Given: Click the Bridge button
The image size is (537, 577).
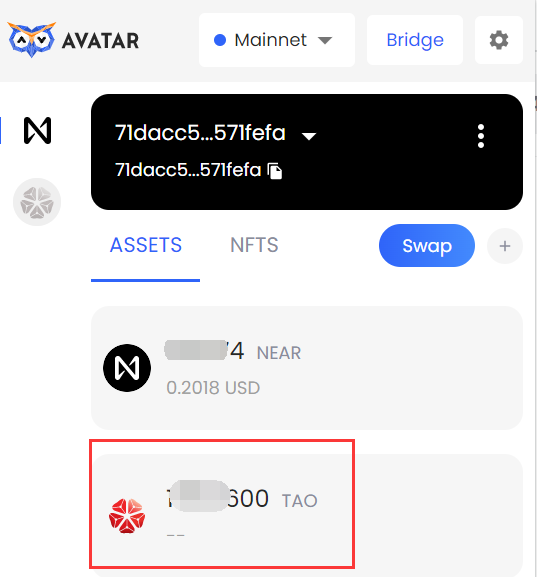Looking at the screenshot, I should point(415,40).
